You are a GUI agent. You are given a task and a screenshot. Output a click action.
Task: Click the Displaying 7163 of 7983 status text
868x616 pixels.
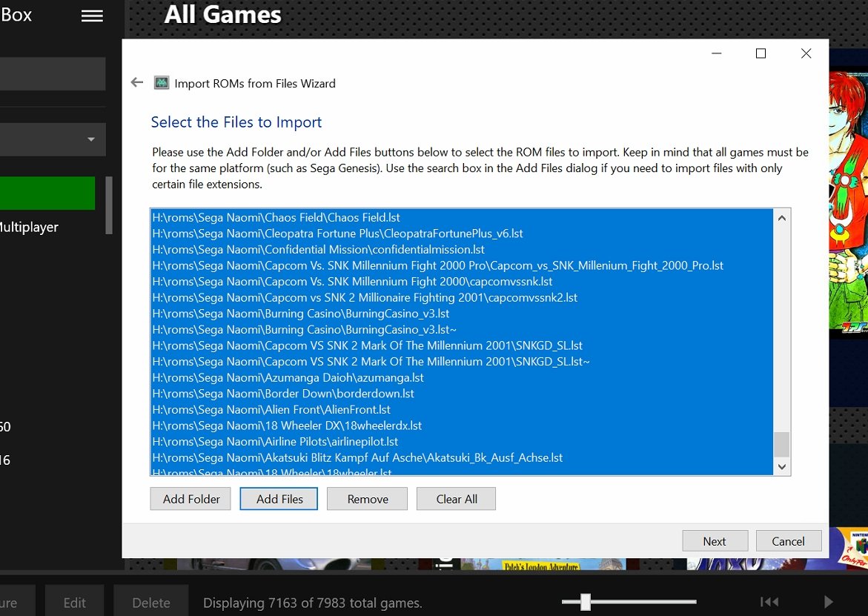tap(313, 603)
